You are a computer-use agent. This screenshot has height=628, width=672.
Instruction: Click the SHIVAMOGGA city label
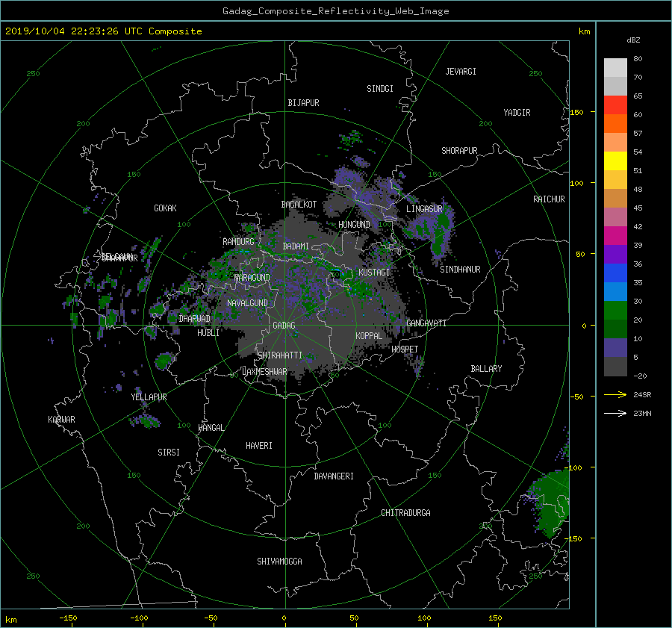279,562
